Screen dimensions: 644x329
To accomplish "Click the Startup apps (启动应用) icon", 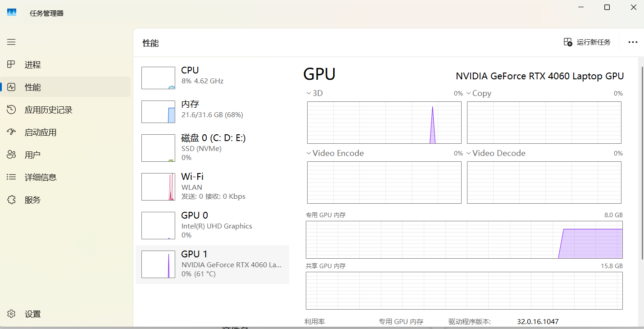I will click(11, 132).
